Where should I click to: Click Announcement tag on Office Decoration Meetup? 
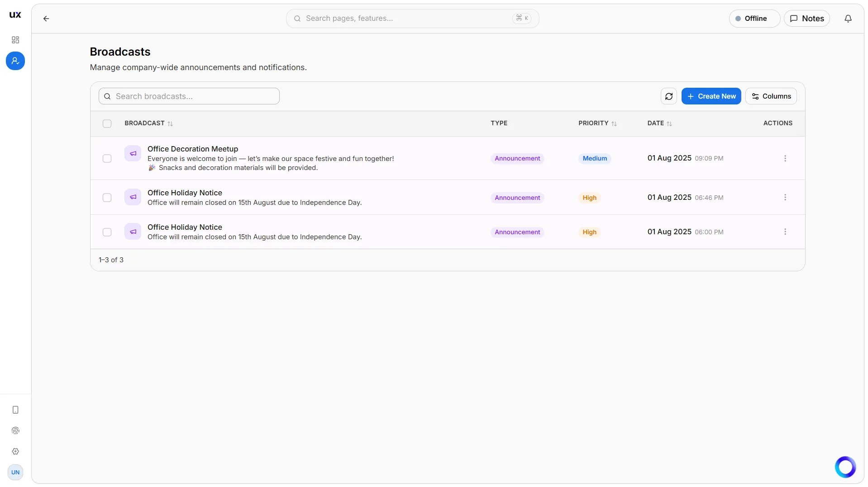(x=517, y=159)
